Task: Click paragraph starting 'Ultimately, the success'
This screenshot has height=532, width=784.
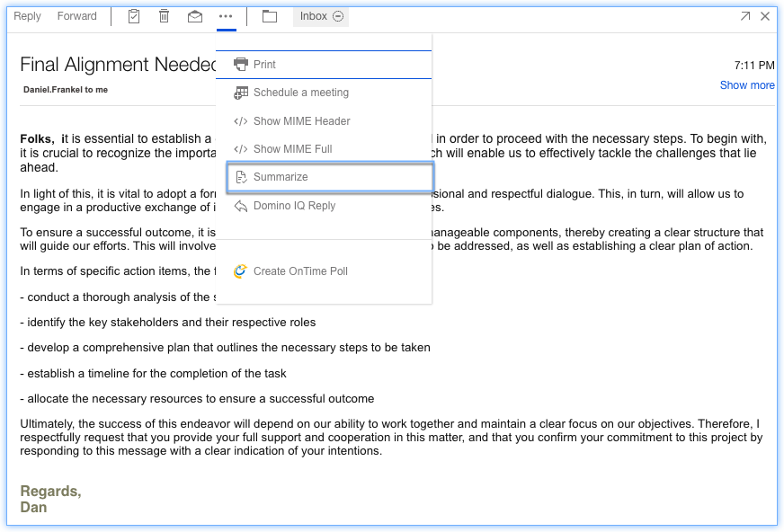Action: [391, 437]
